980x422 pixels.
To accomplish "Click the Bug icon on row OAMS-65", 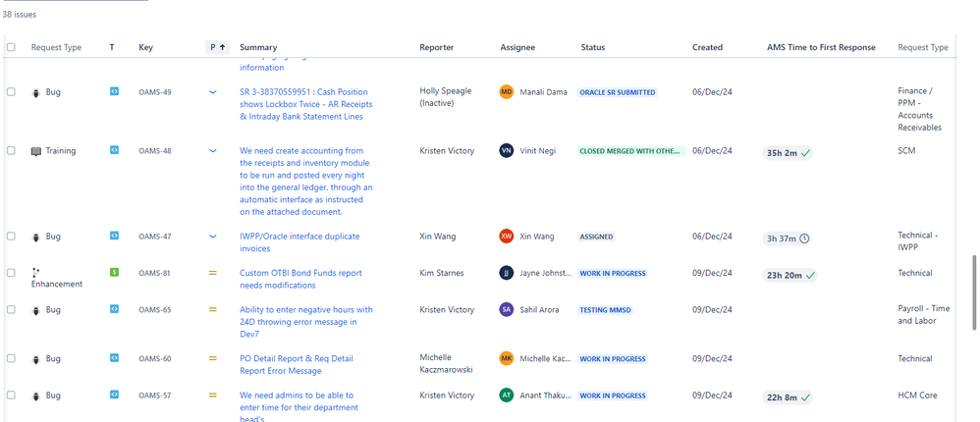I will click(x=36, y=310).
